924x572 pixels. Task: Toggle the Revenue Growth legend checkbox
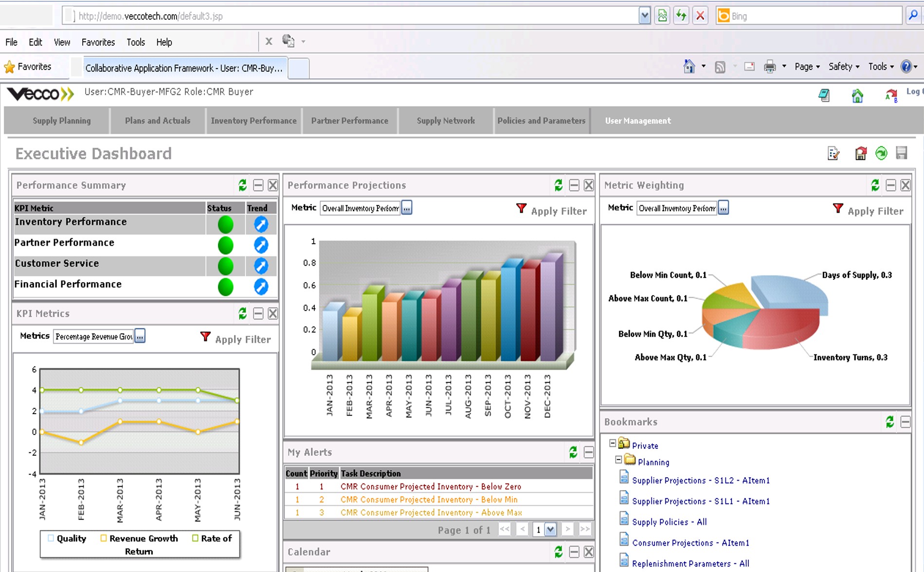coord(104,538)
